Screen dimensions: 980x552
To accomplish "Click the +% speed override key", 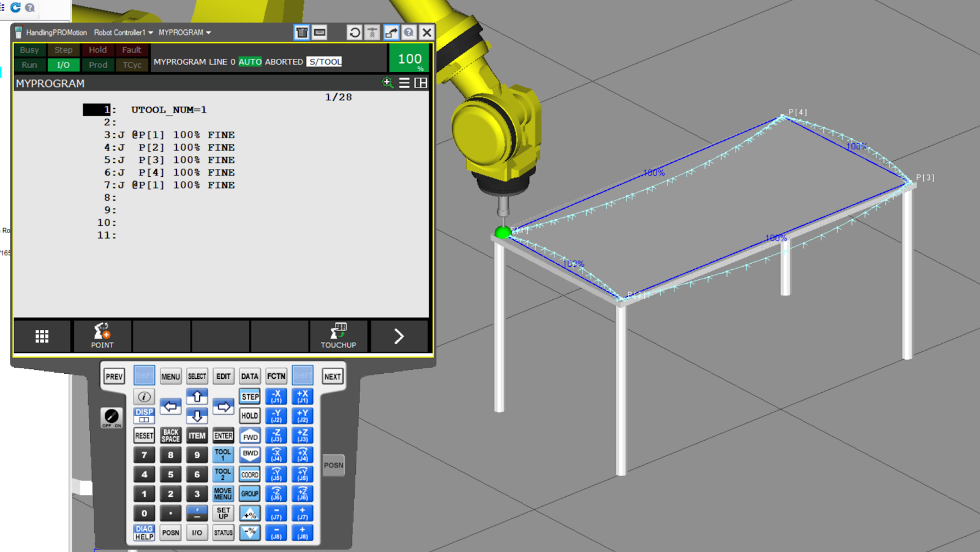I will (x=250, y=514).
